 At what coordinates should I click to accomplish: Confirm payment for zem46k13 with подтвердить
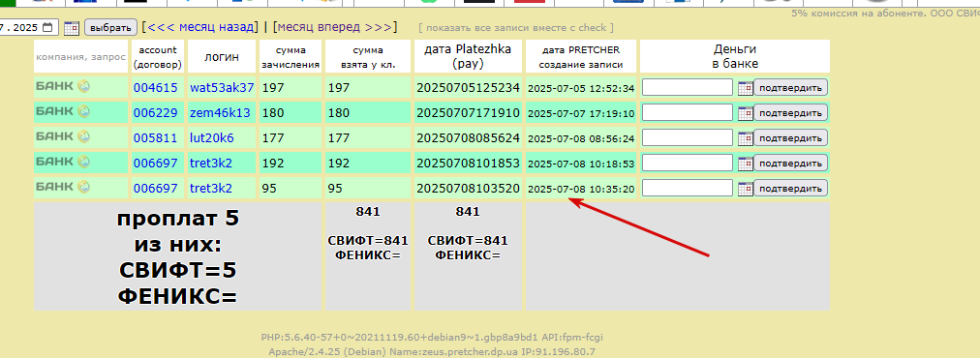coord(790,112)
